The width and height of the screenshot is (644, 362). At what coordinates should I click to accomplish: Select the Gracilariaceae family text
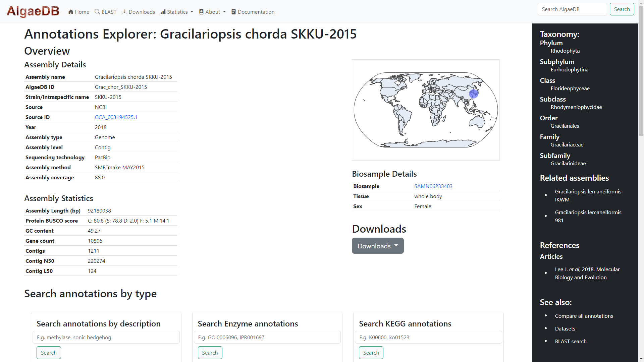point(567,144)
